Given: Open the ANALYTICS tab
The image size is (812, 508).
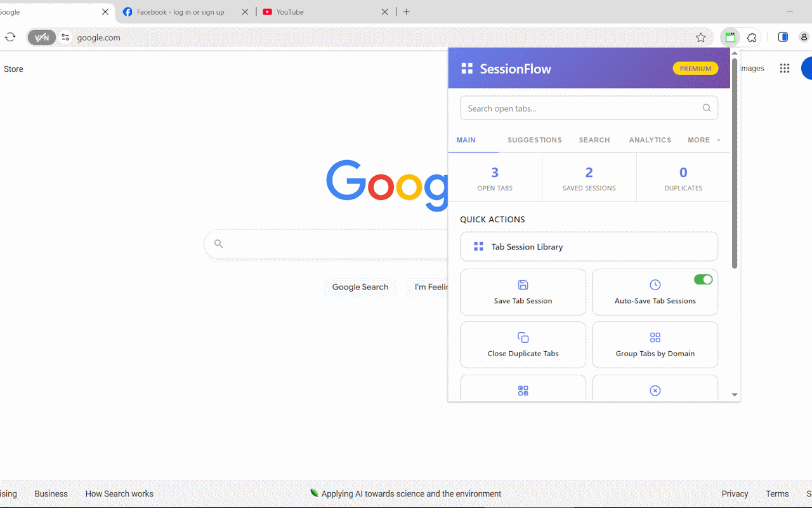Looking at the screenshot, I should (650, 140).
